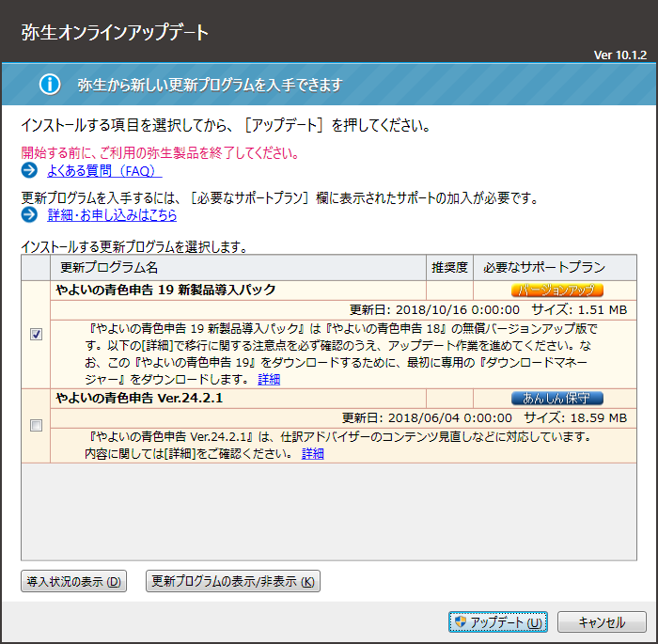Click the 必要なサポートプラン column header
Image resolution: width=658 pixels, height=644 pixels.
click(555, 267)
